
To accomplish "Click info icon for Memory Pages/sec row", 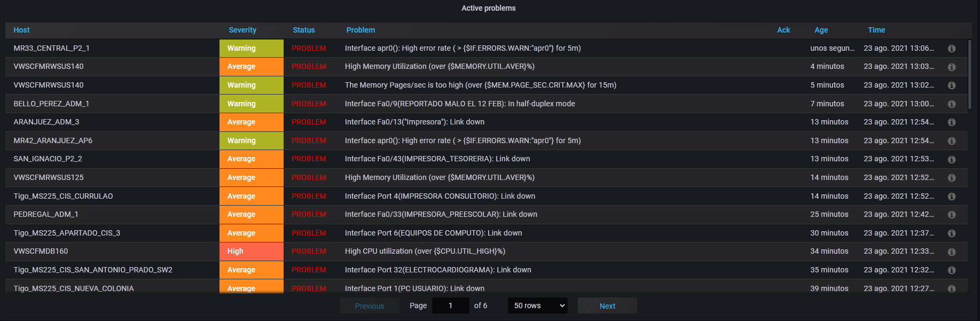I will pyautogui.click(x=952, y=85).
